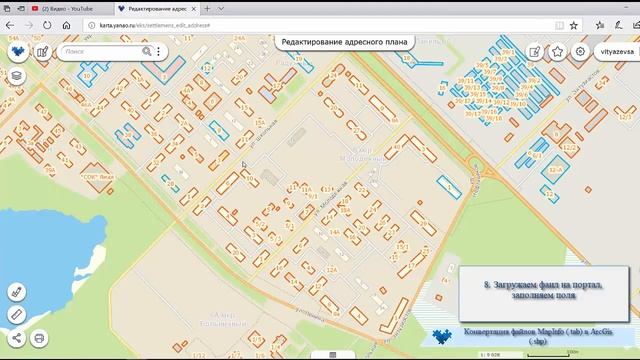Screen dimensions: 640x360
Task: Click the tabs set-aside view icon
Action: tap(7, 9)
